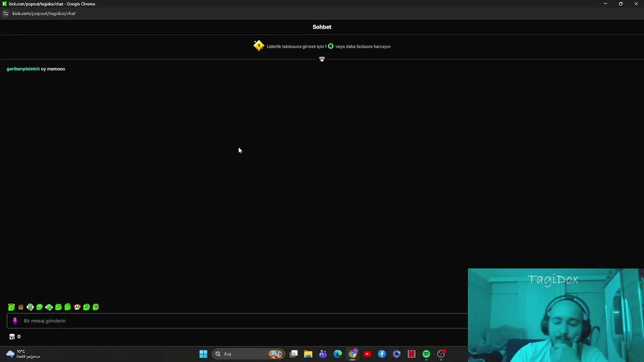Open the Windows Start menu
Image resolution: width=644 pixels, height=362 pixels.
[203, 354]
